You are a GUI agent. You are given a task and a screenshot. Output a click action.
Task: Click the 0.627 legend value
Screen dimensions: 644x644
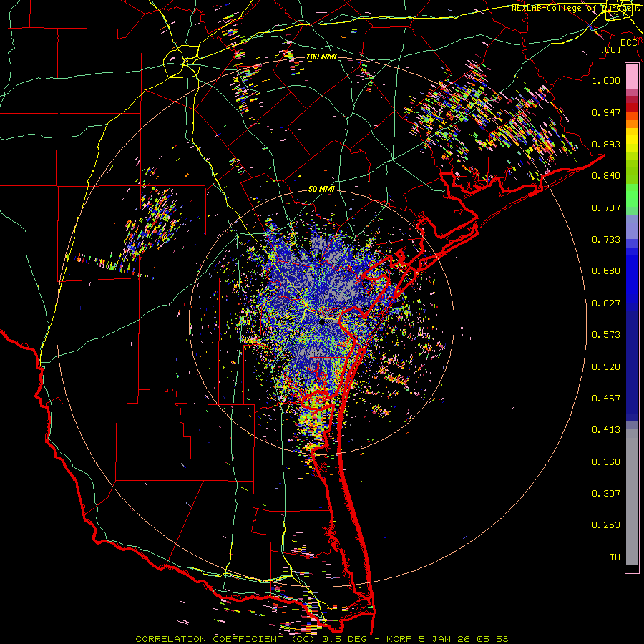point(606,303)
